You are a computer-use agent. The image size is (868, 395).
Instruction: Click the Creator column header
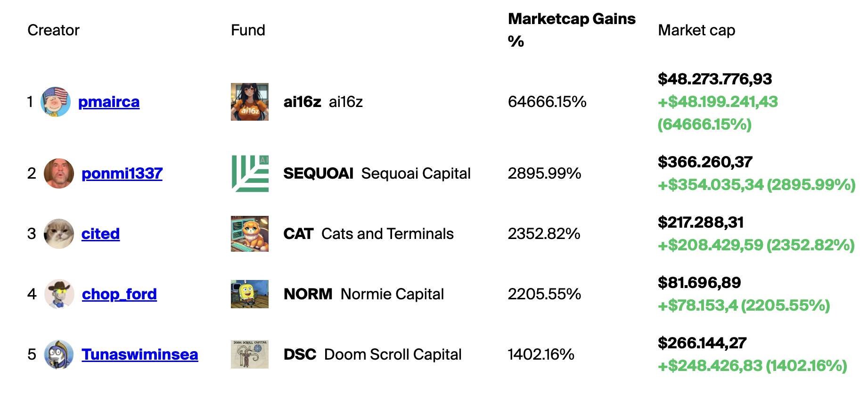pos(53,30)
